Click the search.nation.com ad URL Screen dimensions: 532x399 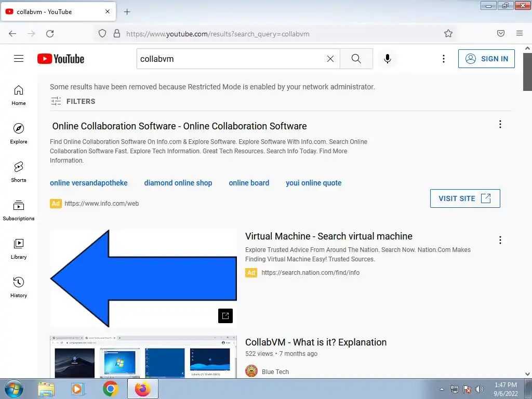point(311,272)
